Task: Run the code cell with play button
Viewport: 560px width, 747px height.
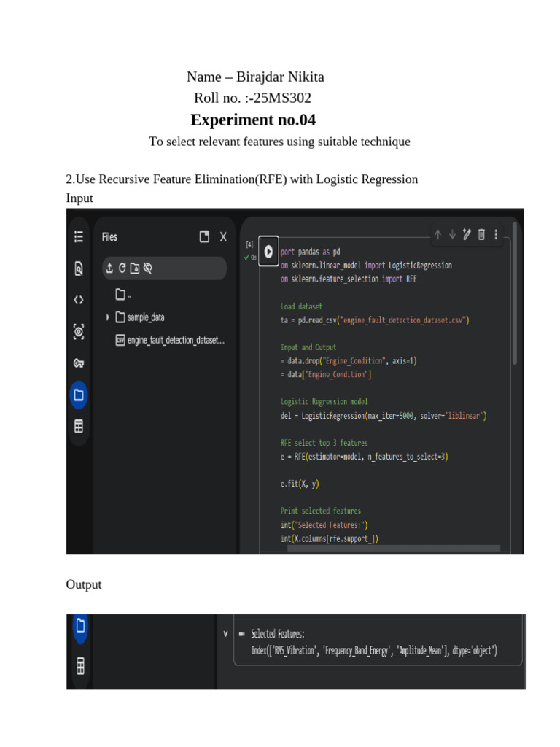Action: (x=268, y=251)
